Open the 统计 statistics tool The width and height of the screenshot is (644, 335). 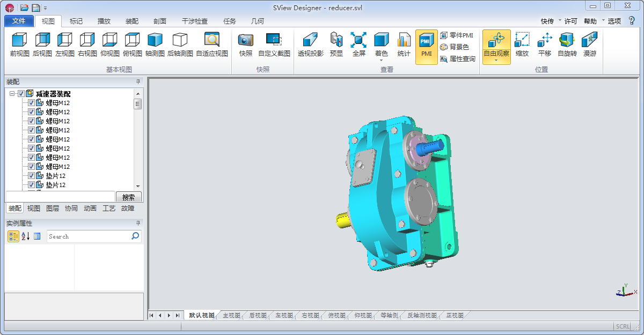pyautogui.click(x=404, y=41)
